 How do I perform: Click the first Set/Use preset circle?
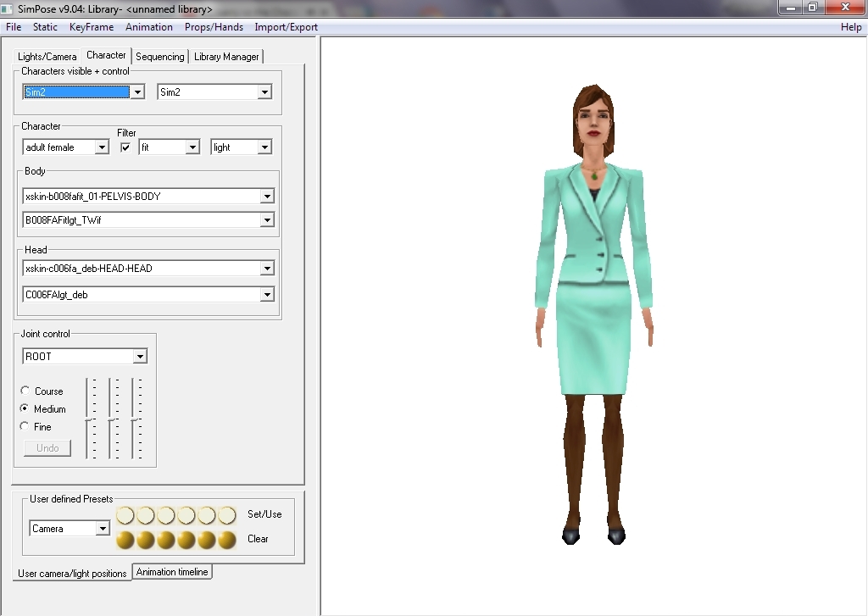[x=125, y=515]
